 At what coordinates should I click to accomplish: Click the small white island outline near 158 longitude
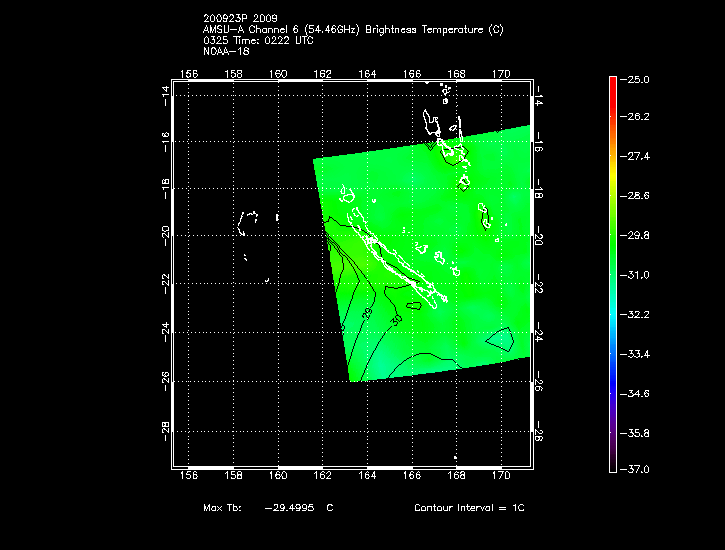click(x=248, y=221)
